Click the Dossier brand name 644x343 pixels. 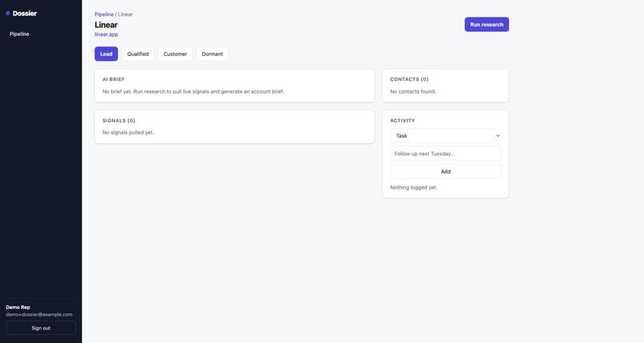25,14
